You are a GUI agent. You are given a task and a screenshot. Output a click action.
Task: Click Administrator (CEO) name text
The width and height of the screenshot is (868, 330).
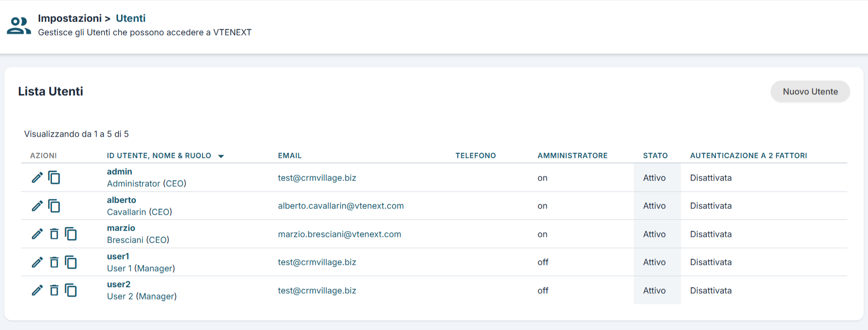point(147,184)
